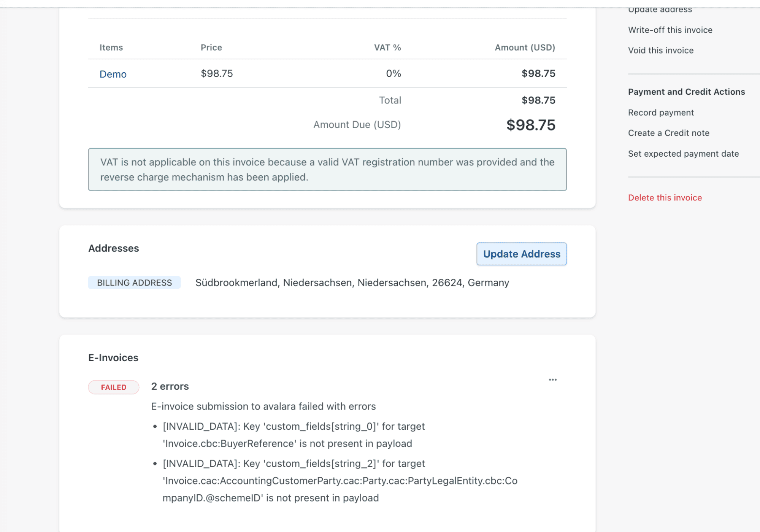The height and width of the screenshot is (532, 760).
Task: Open the E-Invoices three-dot options menu
Action: [x=552, y=380]
